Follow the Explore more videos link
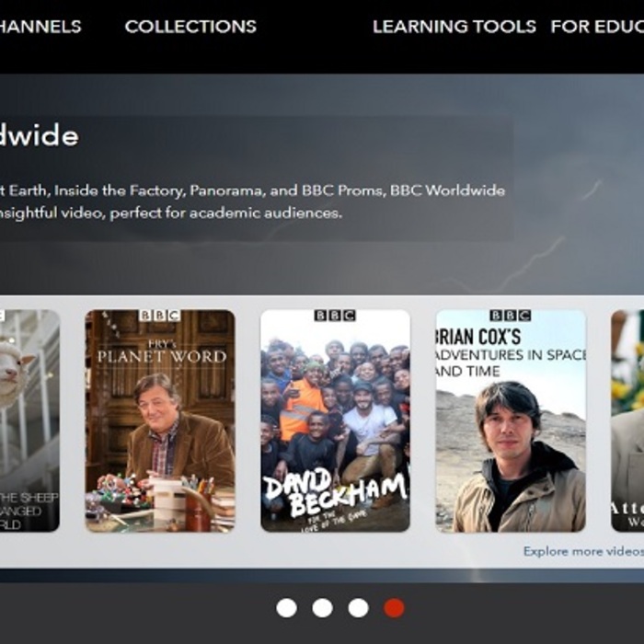The height and width of the screenshot is (644, 644). pyautogui.click(x=582, y=551)
